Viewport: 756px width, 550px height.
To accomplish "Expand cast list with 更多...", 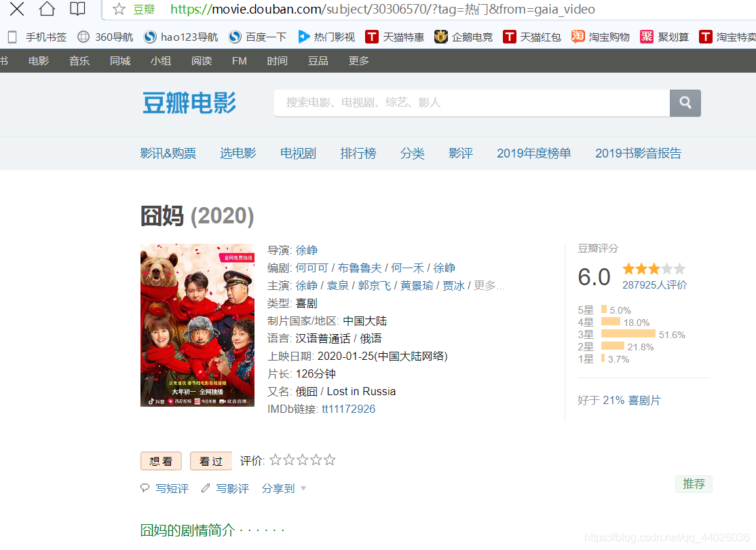I will click(489, 286).
